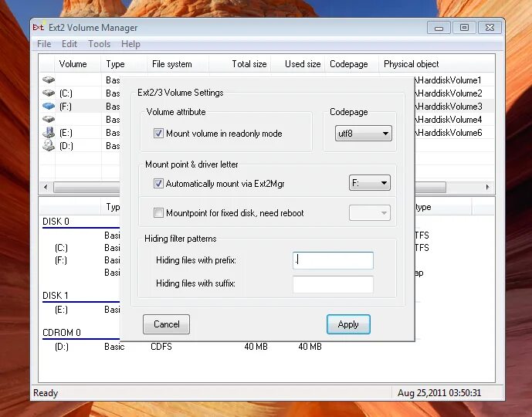This screenshot has height=417, width=532.
Task: Select (F:) in the upper volume list
Action: pos(65,107)
